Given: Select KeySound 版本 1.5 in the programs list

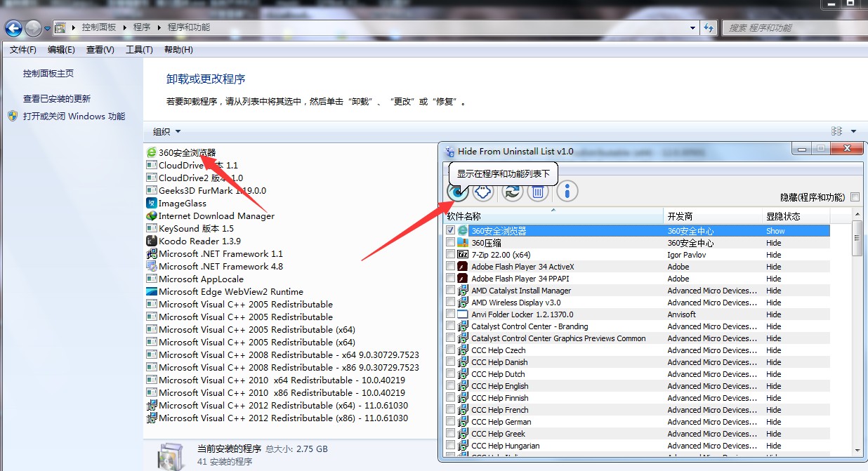Looking at the screenshot, I should click(x=190, y=228).
